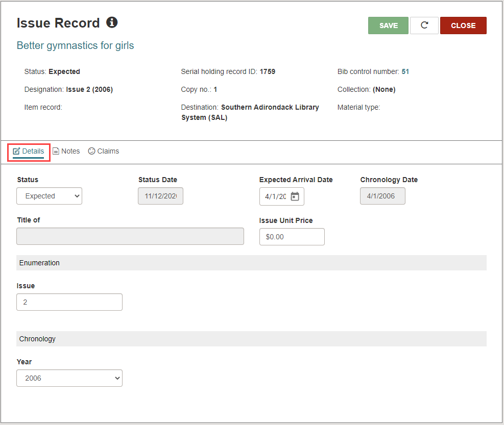The image size is (504, 425).
Task: Open the Year dropdown showing 2006
Action: (x=69, y=378)
